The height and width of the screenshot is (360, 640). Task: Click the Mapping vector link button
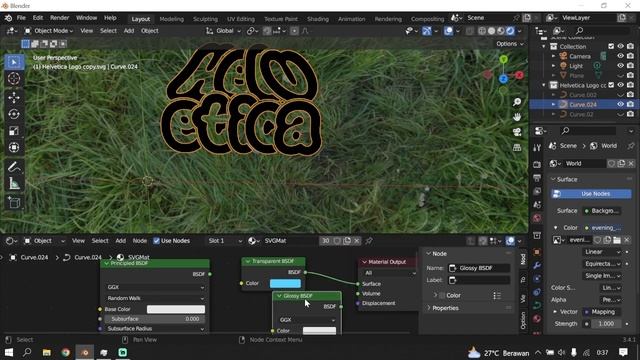[602, 312]
